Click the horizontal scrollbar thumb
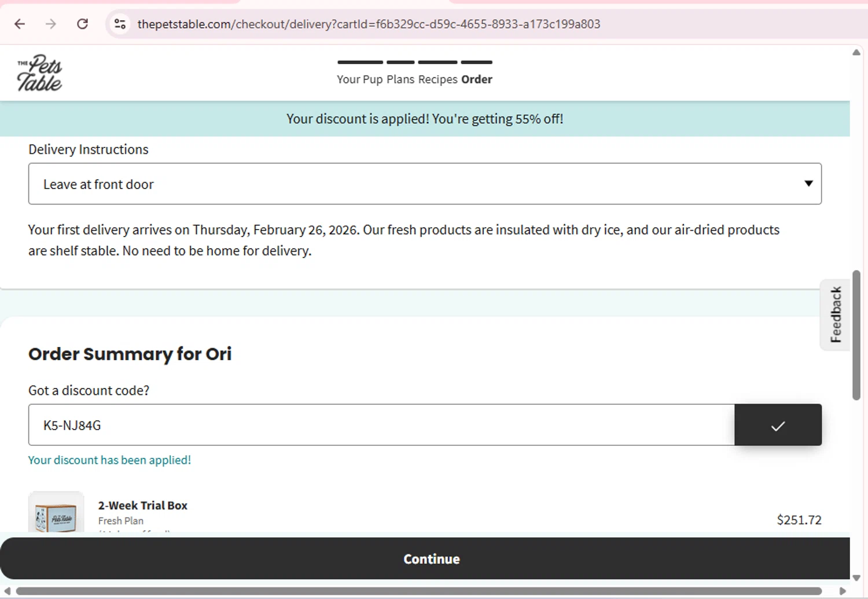Screen dimensions: 868x599 419,591
